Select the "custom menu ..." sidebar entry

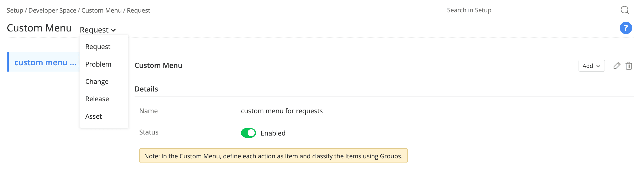pyautogui.click(x=45, y=62)
